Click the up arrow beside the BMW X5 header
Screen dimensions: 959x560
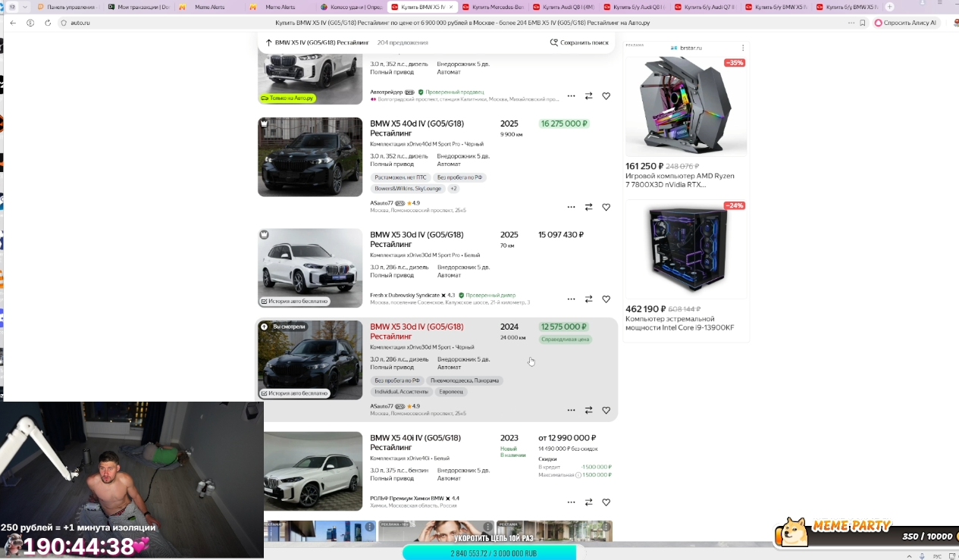click(268, 42)
